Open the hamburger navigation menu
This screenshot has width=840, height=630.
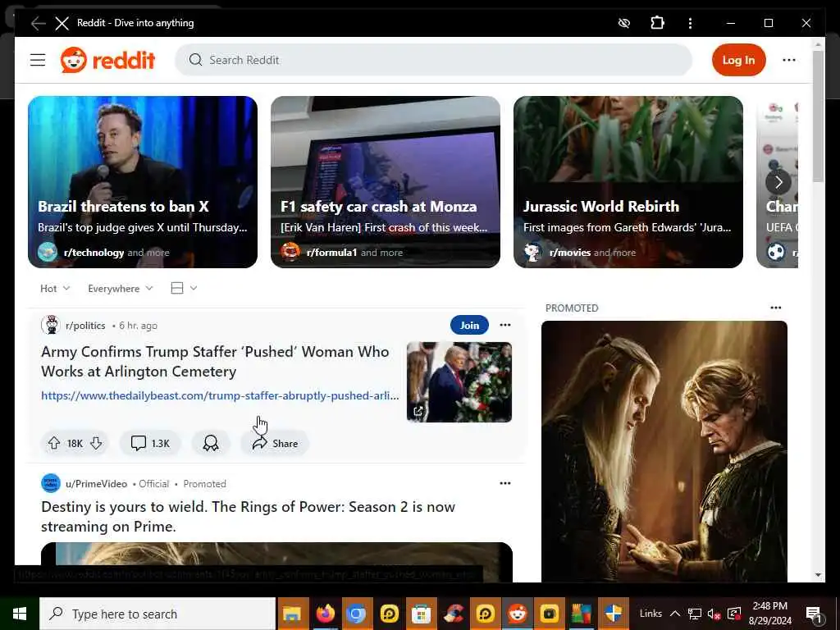38,60
